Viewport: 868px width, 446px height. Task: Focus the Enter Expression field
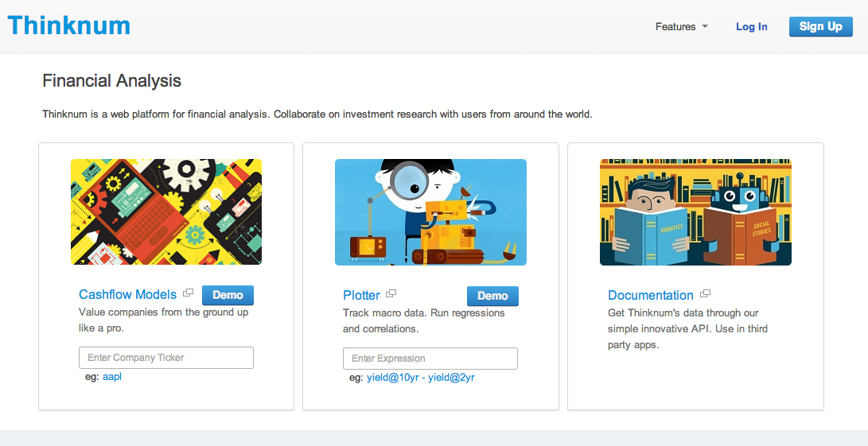[430, 359]
